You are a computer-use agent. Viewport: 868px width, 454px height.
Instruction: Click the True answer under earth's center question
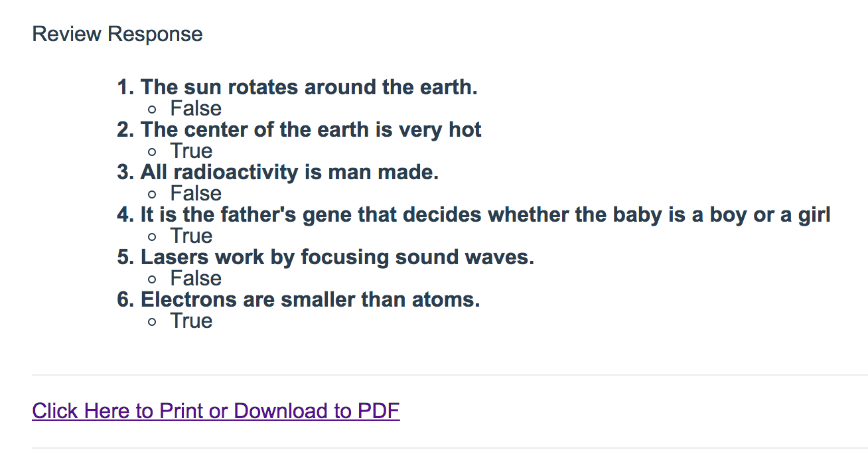(x=191, y=151)
